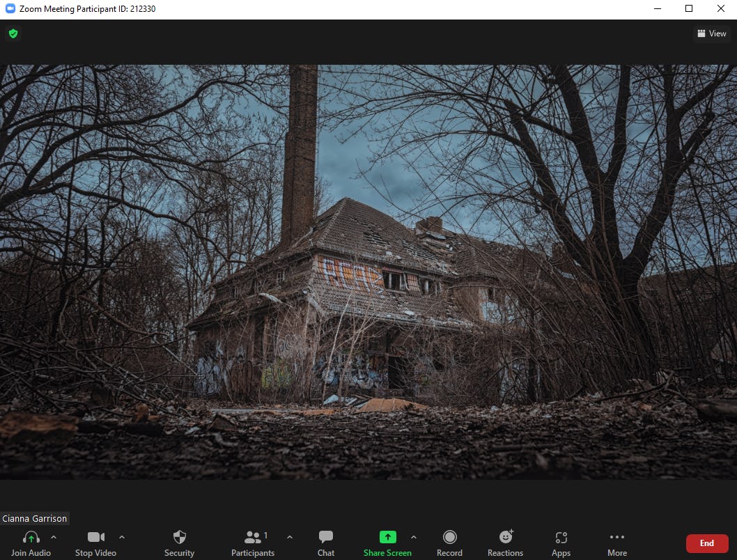Screen dimensions: 737x560
Task: Click the More ellipsis icon
Action: (616, 537)
